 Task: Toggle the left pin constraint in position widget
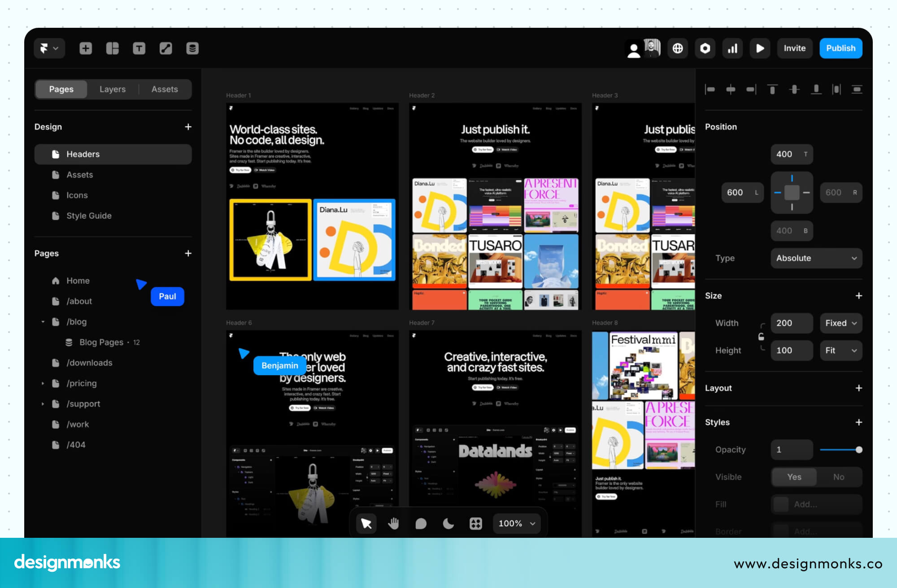pos(778,193)
